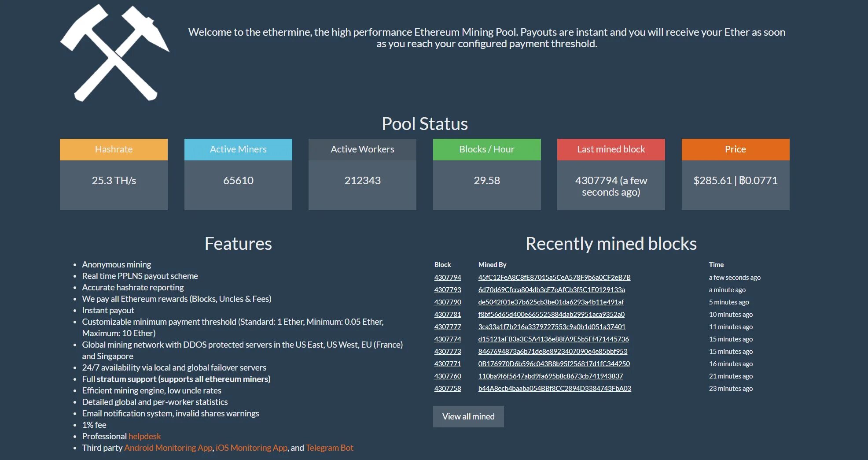The height and width of the screenshot is (460, 868).
Task: Open block 4307773 link
Action: point(448,352)
